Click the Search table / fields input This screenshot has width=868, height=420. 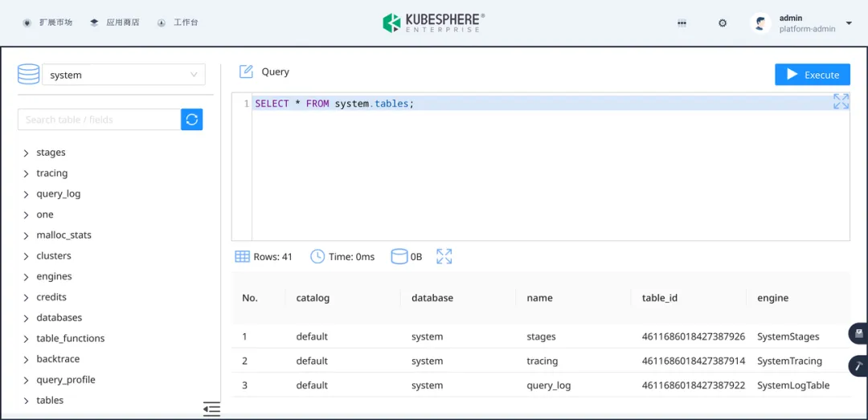click(x=99, y=120)
